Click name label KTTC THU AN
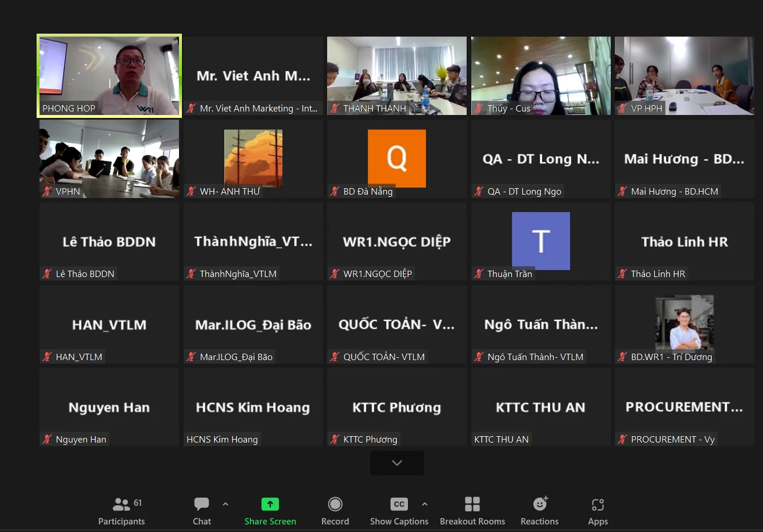 [x=501, y=440]
